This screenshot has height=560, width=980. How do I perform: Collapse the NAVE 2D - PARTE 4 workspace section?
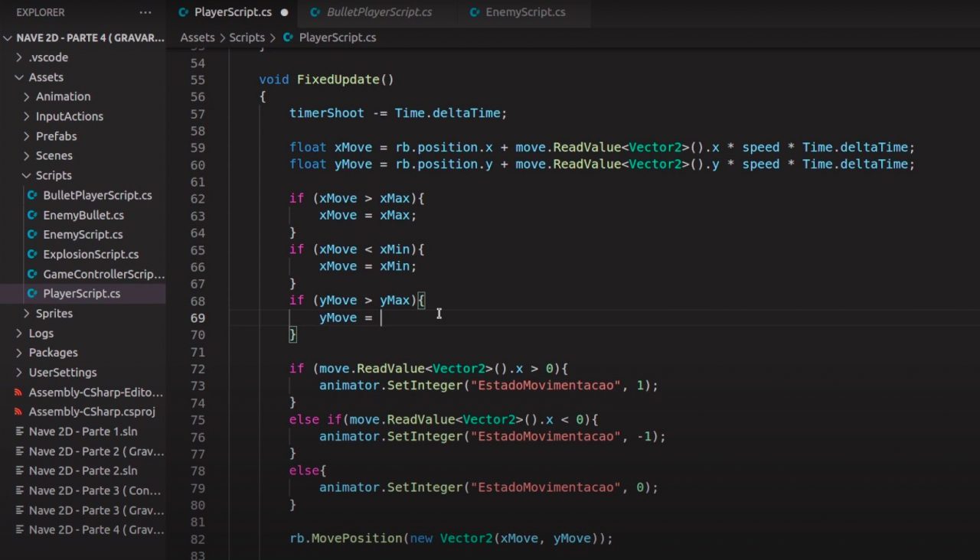tap(8, 37)
